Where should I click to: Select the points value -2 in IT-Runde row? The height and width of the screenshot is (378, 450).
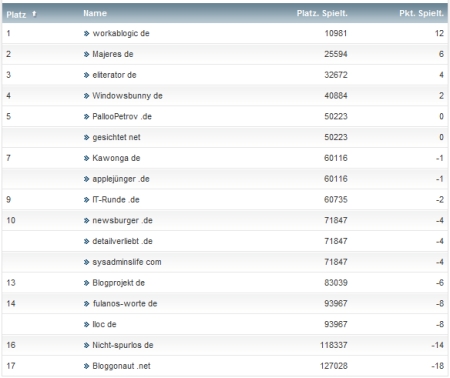[440, 200]
